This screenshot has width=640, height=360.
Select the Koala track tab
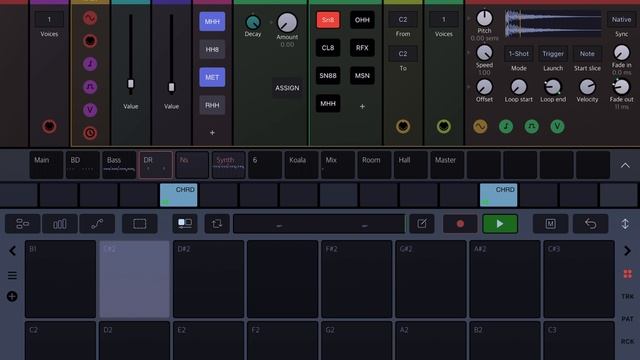(x=301, y=165)
